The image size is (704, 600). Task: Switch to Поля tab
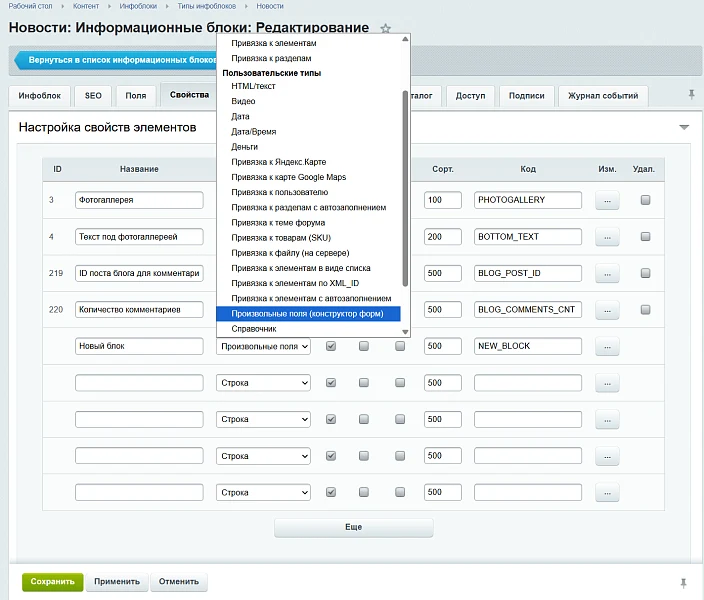[136, 96]
